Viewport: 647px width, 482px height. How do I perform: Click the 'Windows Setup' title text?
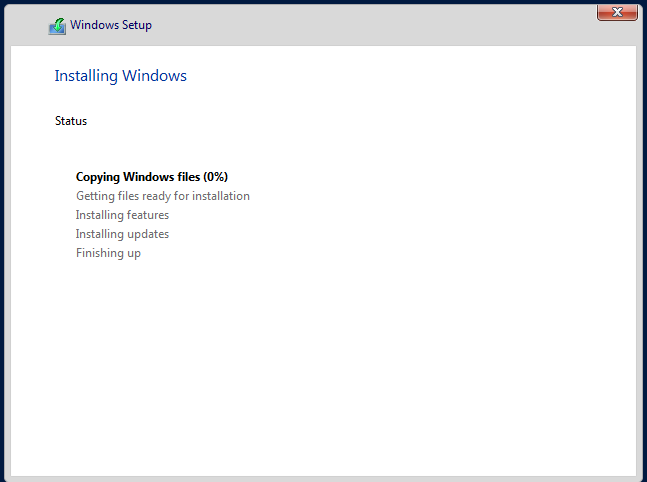tap(111, 25)
